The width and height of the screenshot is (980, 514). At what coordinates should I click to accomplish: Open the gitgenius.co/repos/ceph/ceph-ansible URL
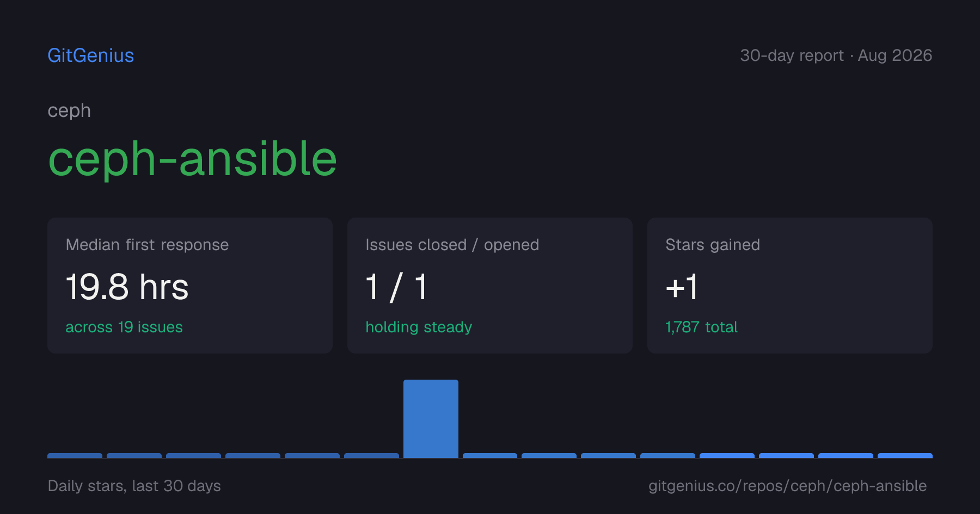787,486
